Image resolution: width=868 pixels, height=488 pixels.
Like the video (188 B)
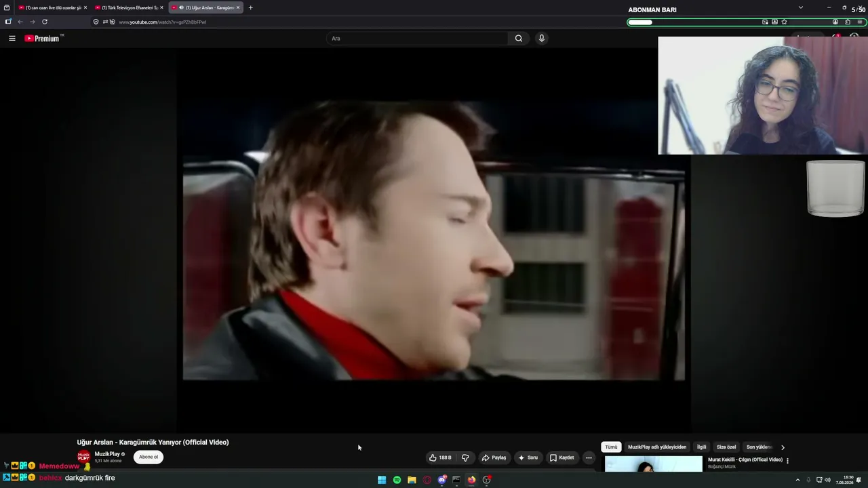coord(440,457)
